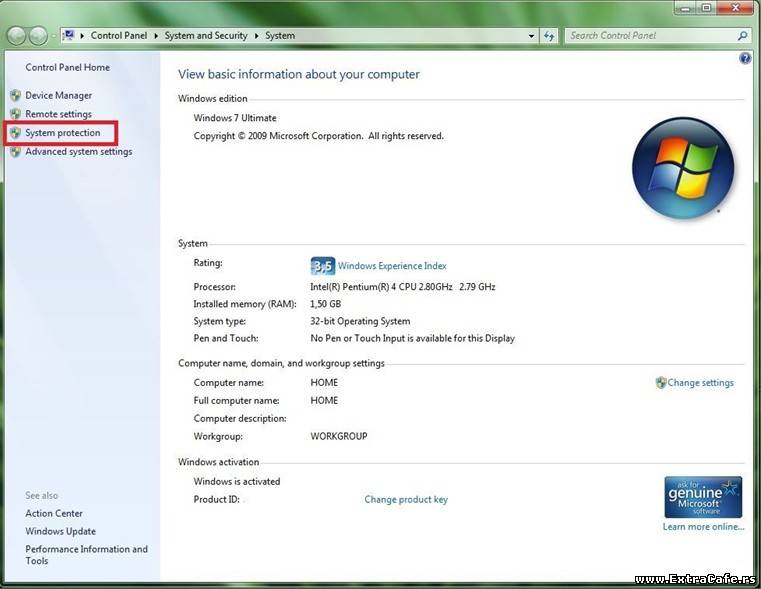Click the Remote settings shield icon
The height and width of the screenshot is (589, 761).
tap(16, 114)
